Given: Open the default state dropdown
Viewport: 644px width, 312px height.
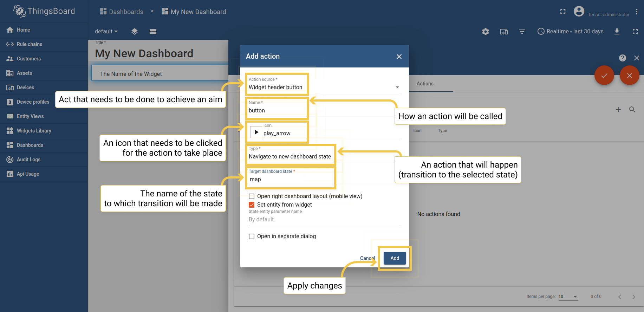Looking at the screenshot, I should coord(106,32).
